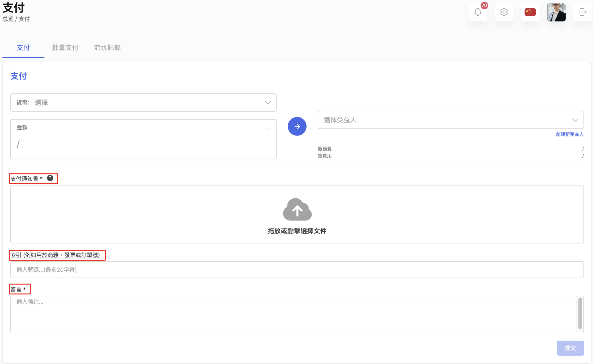
Task: Click the 支付 breadcrumb item
Action: (24, 19)
